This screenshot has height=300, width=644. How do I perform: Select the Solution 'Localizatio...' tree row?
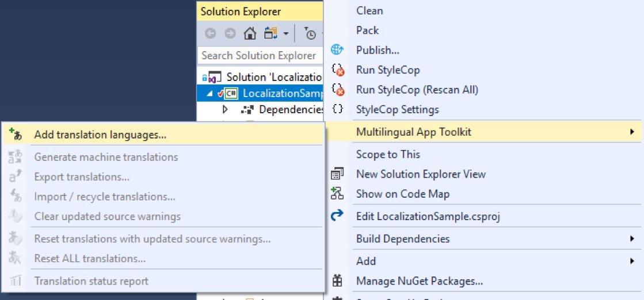click(260, 77)
